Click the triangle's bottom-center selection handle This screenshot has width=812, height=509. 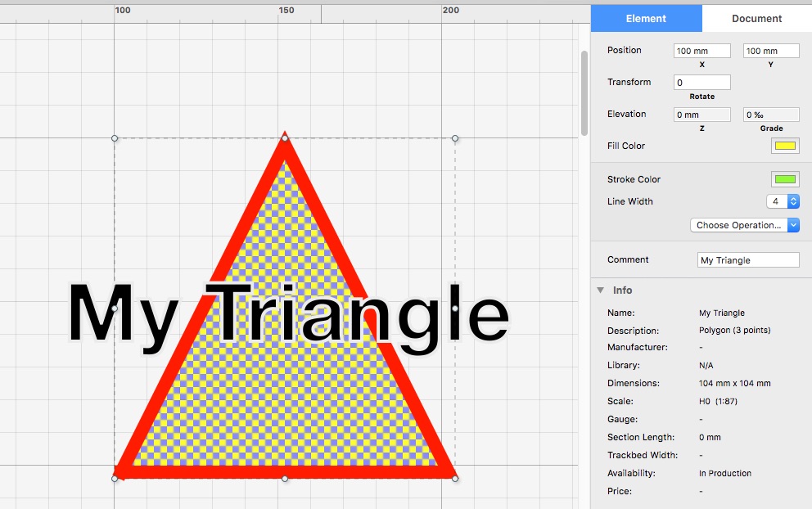[x=285, y=478]
